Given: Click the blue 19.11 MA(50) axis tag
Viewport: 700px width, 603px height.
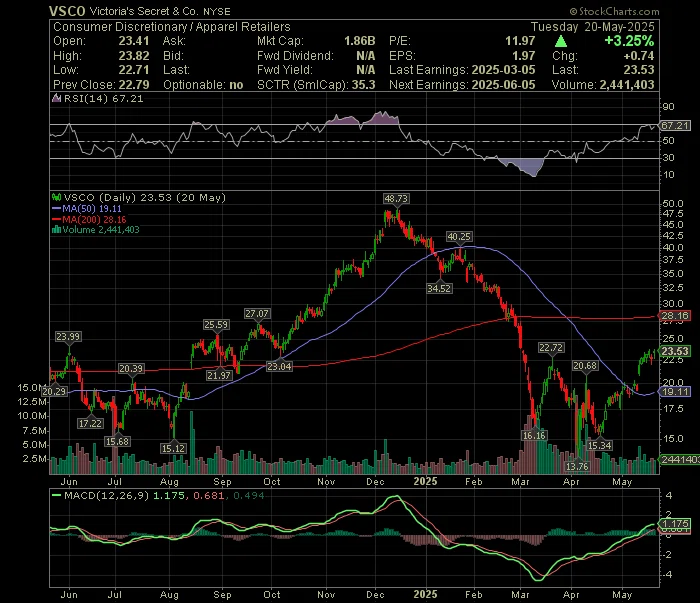Looking at the screenshot, I should tap(675, 392).
